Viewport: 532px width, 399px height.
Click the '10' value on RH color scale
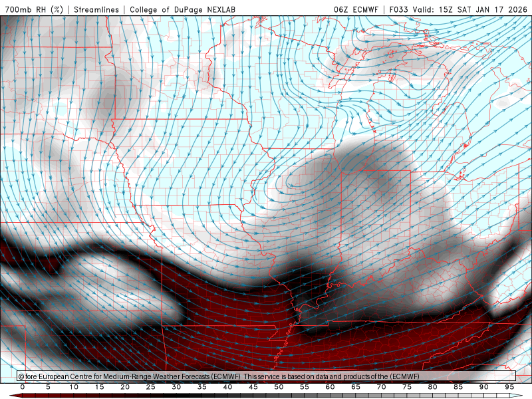click(x=74, y=387)
